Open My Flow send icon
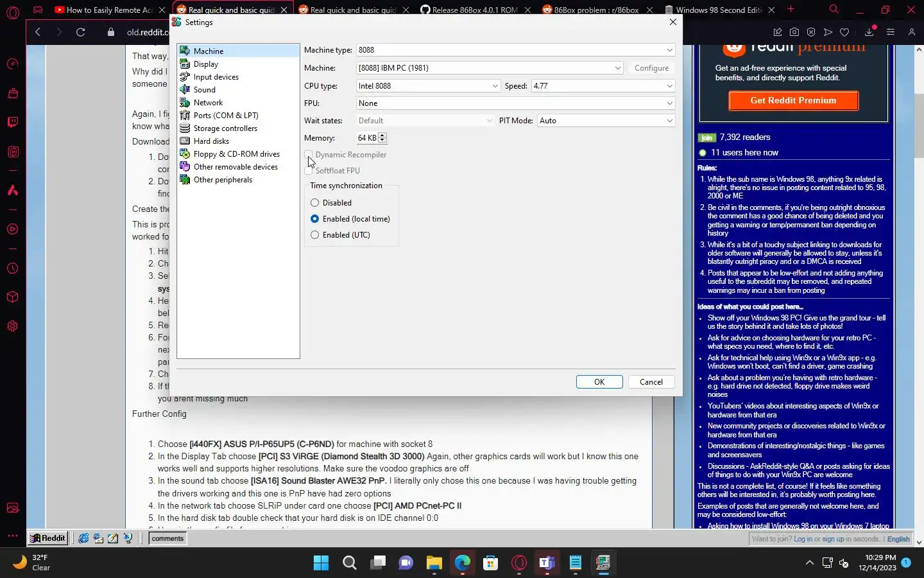 (x=828, y=32)
